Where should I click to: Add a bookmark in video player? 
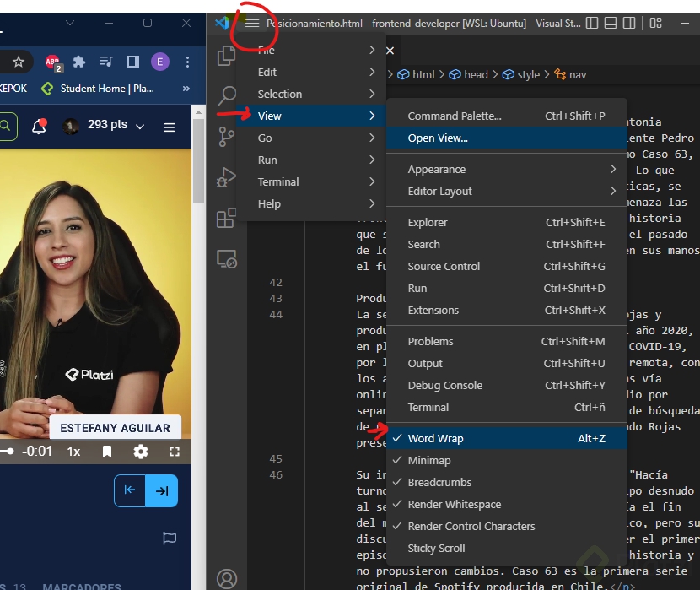coord(107,452)
